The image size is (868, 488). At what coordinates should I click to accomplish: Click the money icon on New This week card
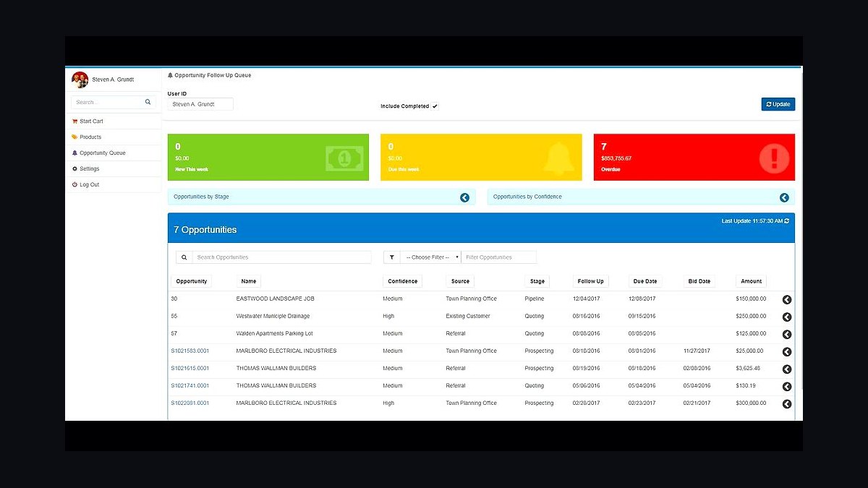tap(345, 158)
